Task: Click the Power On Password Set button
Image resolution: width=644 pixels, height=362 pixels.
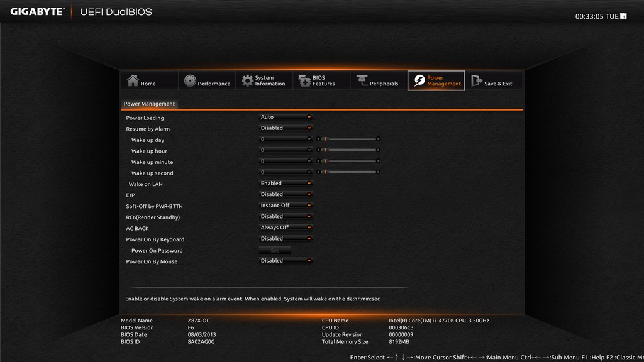Action: (275, 250)
